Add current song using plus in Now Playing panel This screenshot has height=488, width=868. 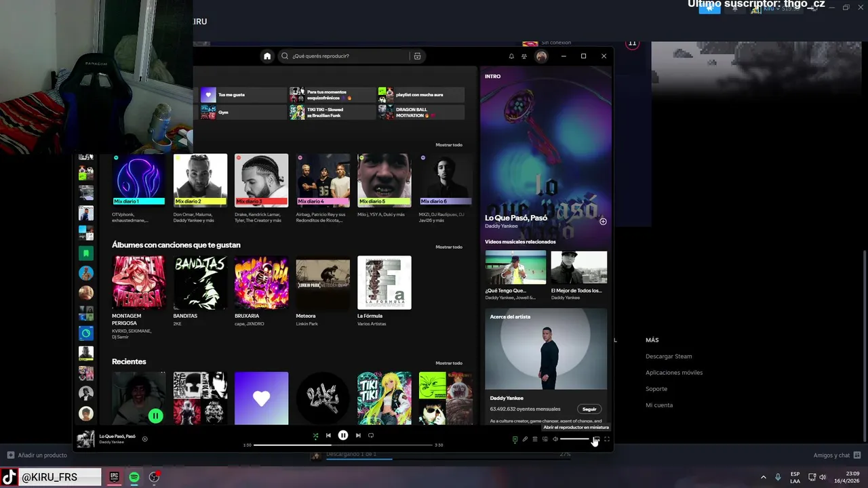(x=603, y=222)
